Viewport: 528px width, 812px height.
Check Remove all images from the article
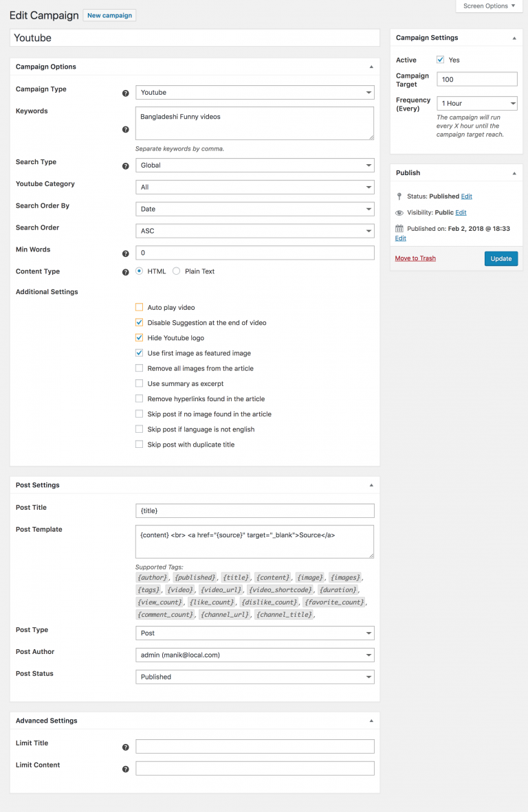pos(139,368)
